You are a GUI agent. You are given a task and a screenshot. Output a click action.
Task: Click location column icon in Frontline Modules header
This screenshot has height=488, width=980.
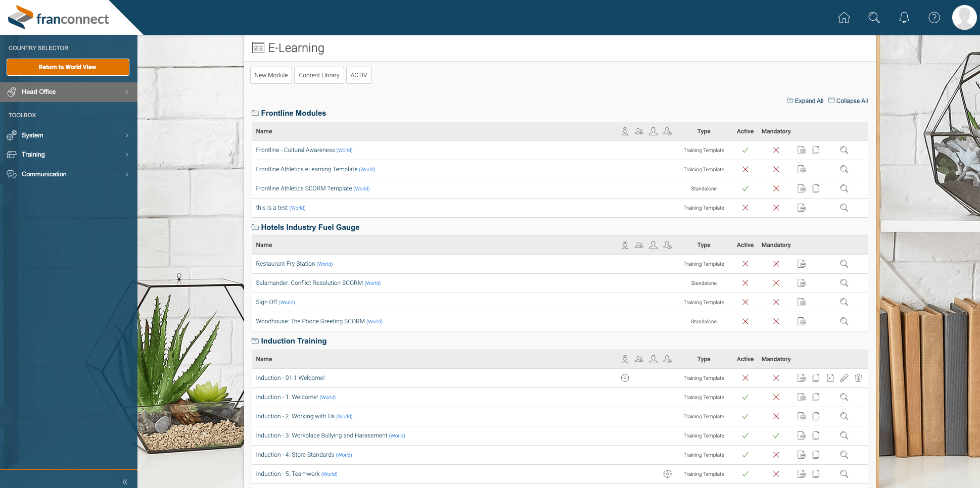625,131
